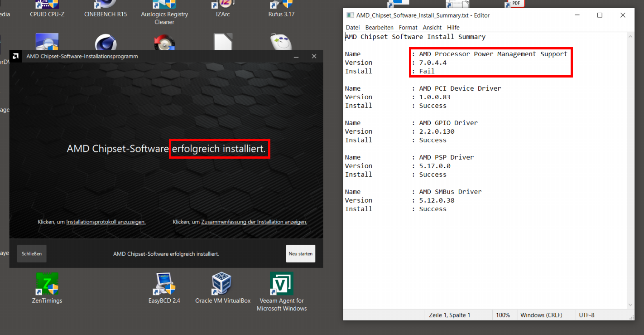Click the Notepad icon in Editor title bar

350,15
